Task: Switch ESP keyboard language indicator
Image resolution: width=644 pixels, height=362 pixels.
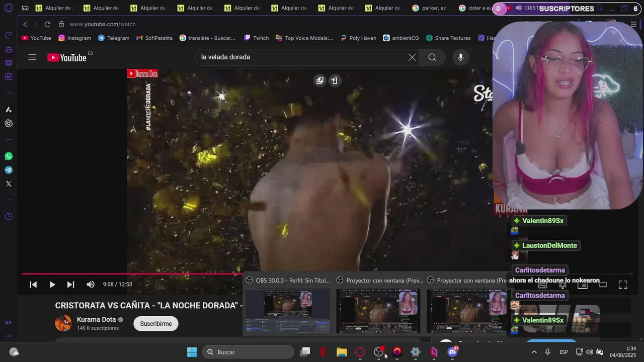Action: pos(564,352)
